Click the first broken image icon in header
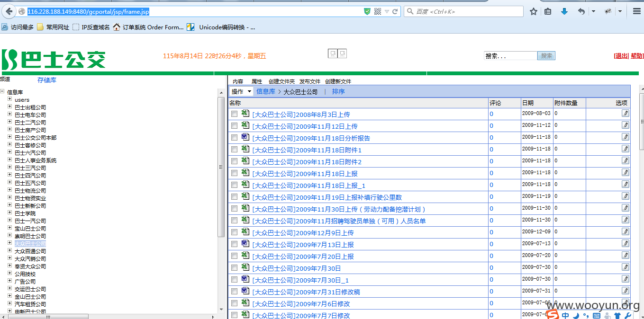Image resolution: width=644 pixels, height=319 pixels. point(333,53)
